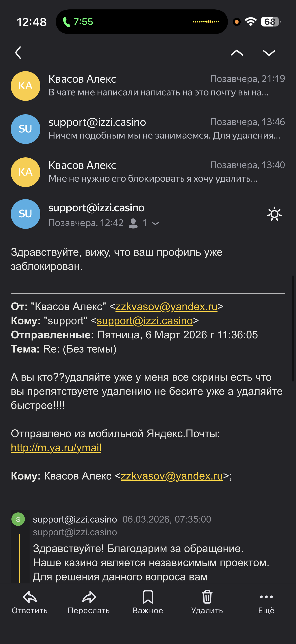The height and width of the screenshot is (644, 296).
Task: Go to next email with down chevron
Action: coord(269,53)
